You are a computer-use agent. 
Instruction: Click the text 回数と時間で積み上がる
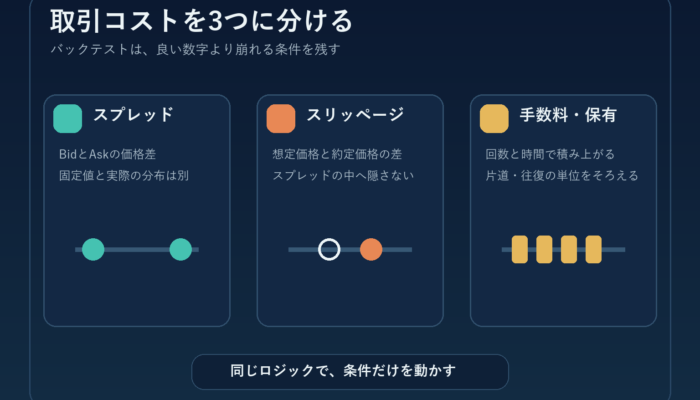click(550, 154)
